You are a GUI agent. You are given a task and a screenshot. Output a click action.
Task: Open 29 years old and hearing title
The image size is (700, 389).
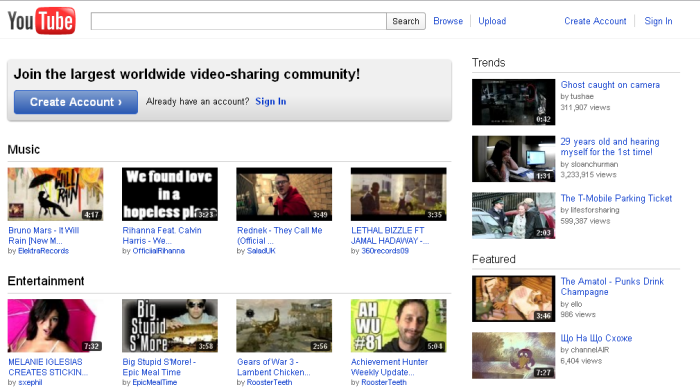(x=609, y=146)
